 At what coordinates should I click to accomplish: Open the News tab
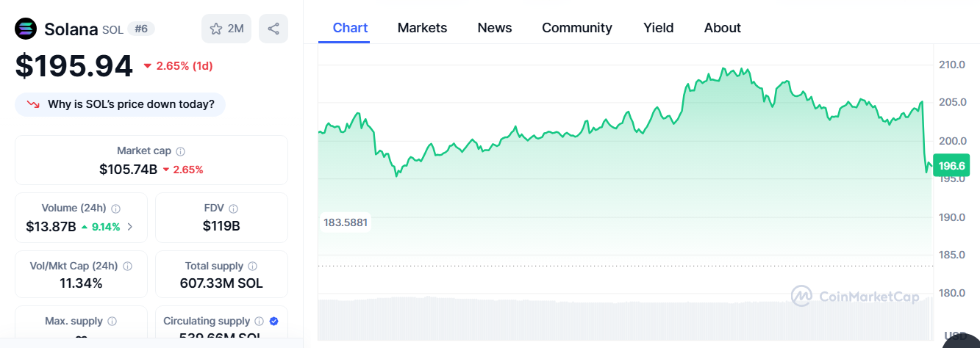(495, 28)
